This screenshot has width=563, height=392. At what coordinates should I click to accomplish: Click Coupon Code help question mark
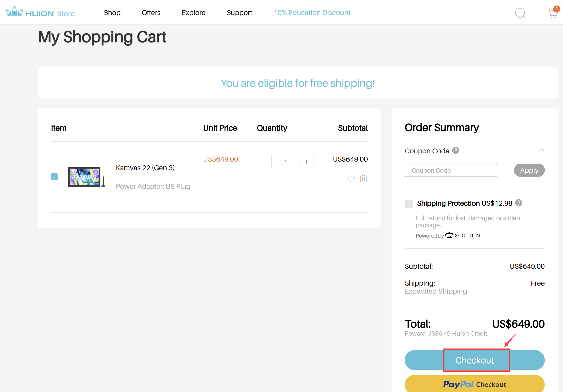coord(456,150)
